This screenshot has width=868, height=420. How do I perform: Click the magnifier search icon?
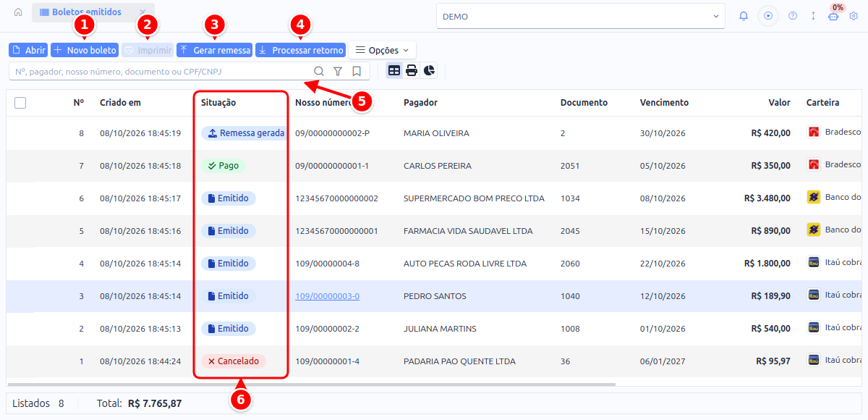point(319,71)
